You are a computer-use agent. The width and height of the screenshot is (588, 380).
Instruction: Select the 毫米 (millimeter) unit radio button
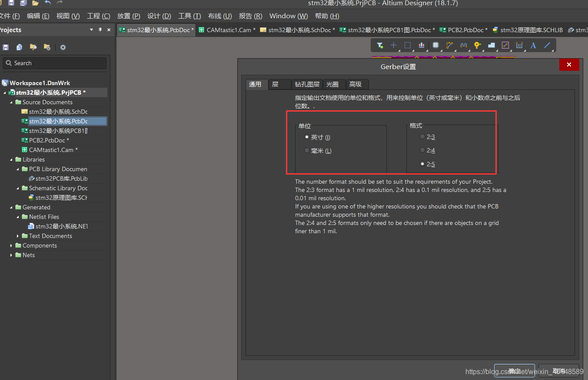point(307,151)
